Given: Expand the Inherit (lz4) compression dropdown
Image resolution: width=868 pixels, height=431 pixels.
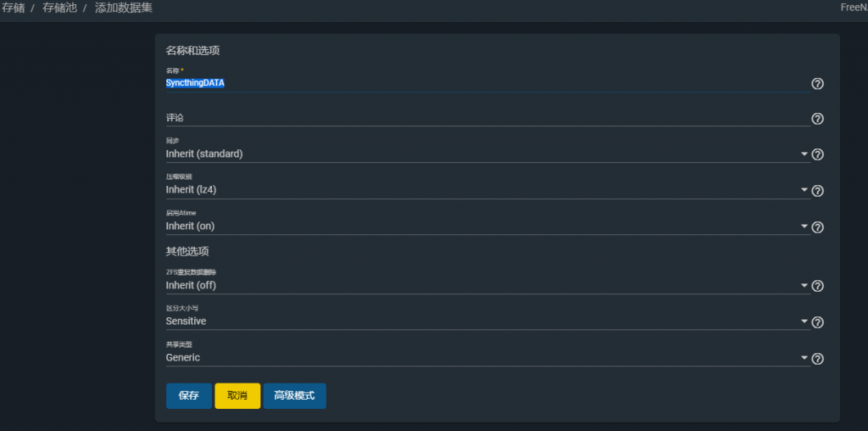Looking at the screenshot, I should (x=483, y=190).
